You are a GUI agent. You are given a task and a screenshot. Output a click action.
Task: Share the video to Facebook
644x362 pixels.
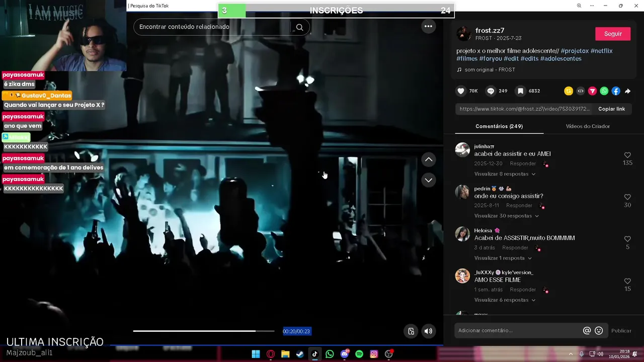[x=616, y=91]
